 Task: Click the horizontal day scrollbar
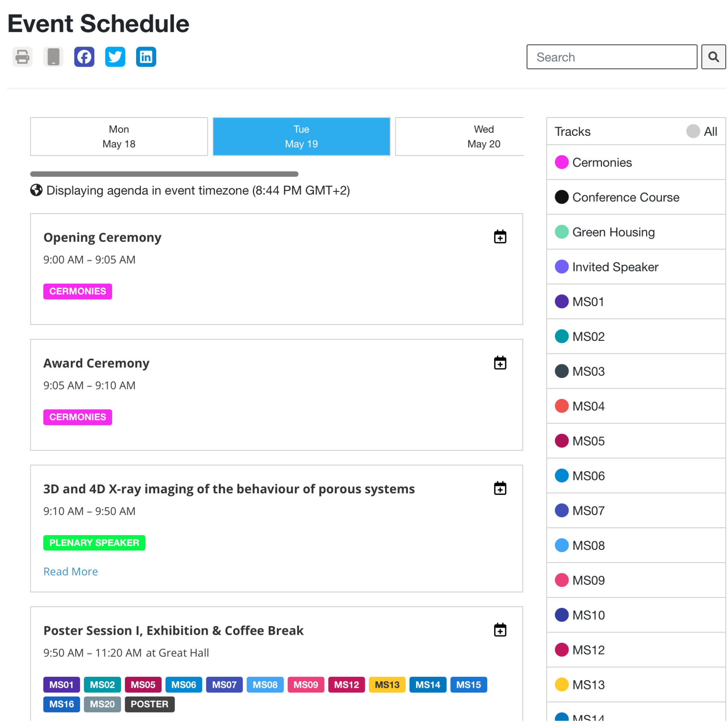[164, 174]
